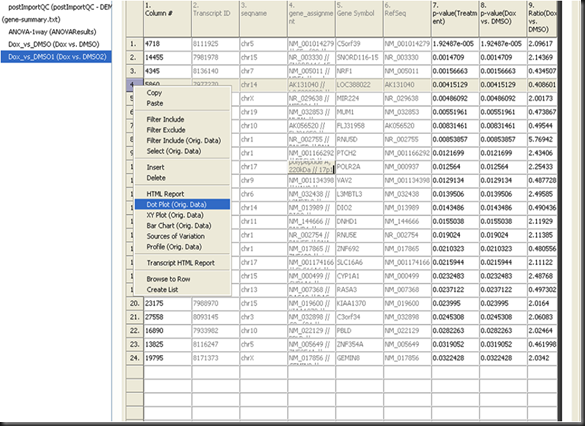
Task: Select row header 3
Action: [134, 71]
